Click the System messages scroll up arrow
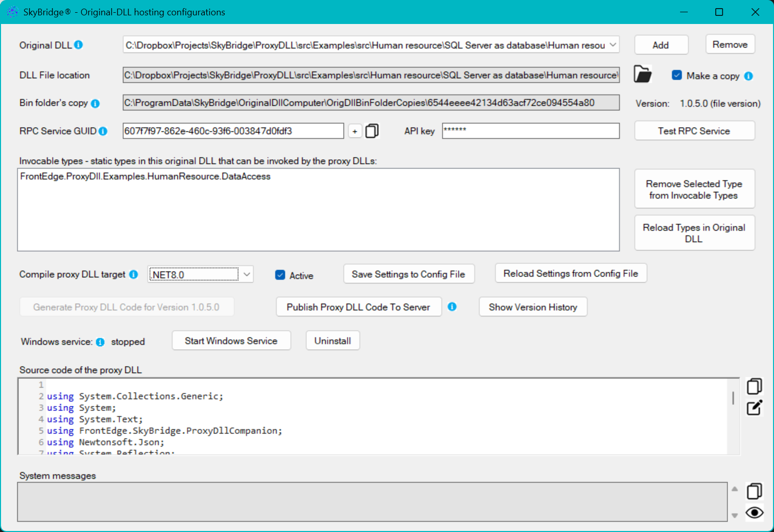Screen dimensions: 774x532 pyautogui.click(x=735, y=489)
